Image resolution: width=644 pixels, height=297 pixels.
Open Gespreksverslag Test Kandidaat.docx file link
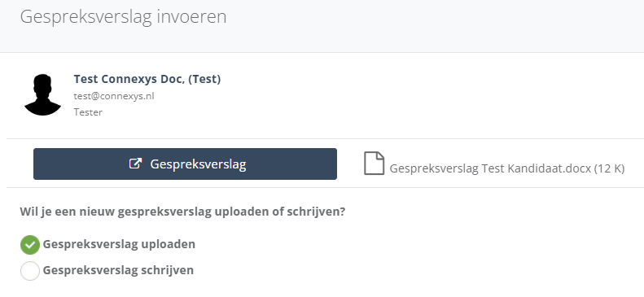pos(507,168)
